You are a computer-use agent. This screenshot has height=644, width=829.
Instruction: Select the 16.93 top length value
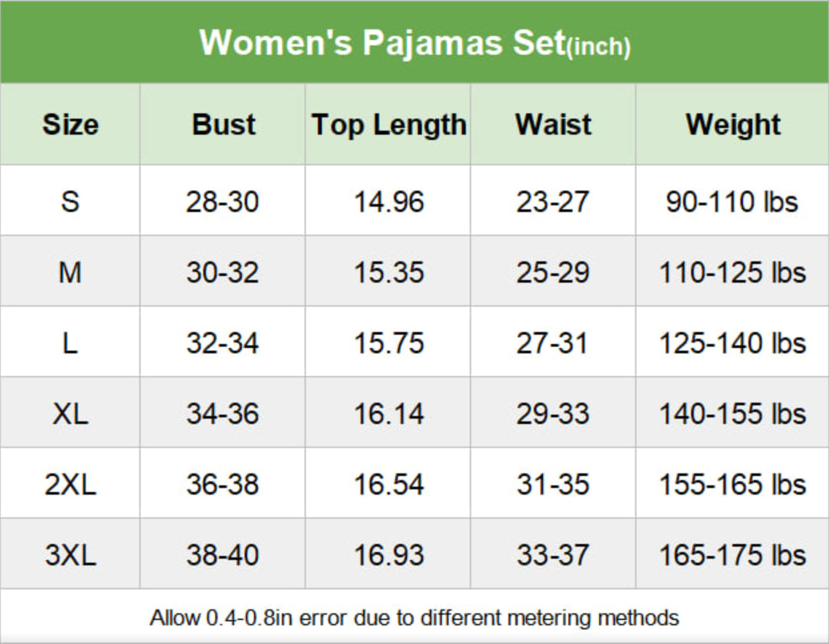(x=389, y=555)
